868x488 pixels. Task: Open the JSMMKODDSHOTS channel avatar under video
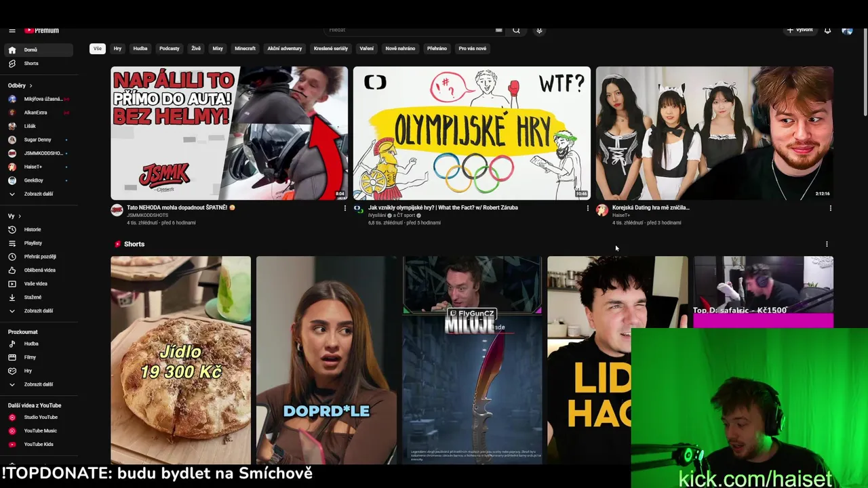click(x=117, y=210)
